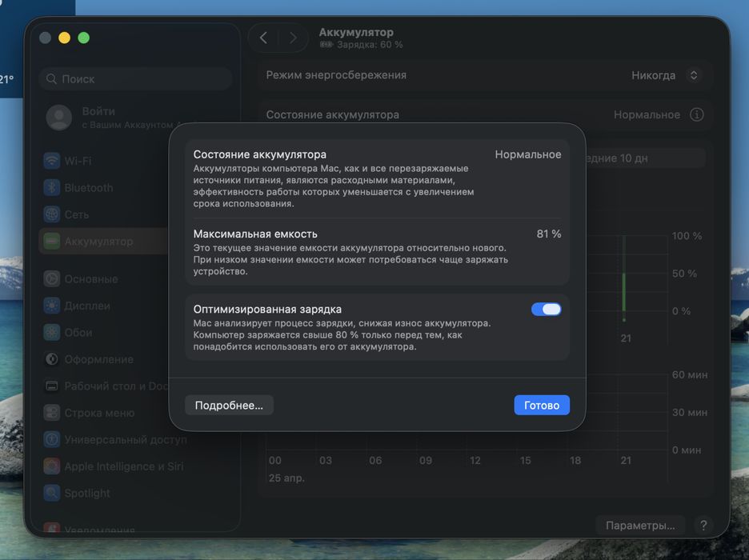Open the Строка меню sidebar icon
Viewport: 749px width, 560px height.
(51, 413)
